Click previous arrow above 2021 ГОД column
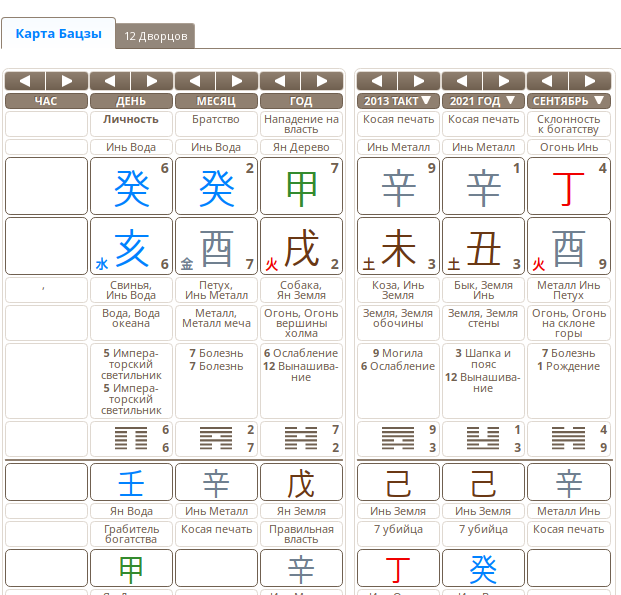The height and width of the screenshot is (595, 621). pyautogui.click(x=462, y=81)
